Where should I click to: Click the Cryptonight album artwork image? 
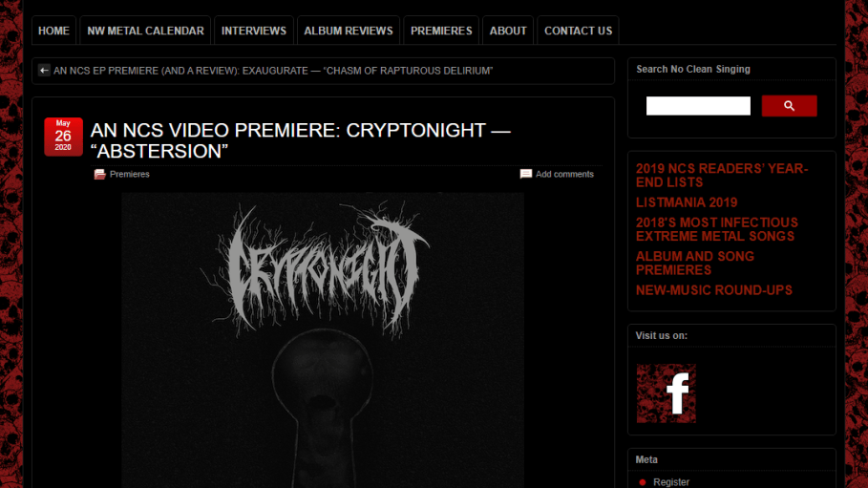(323, 340)
